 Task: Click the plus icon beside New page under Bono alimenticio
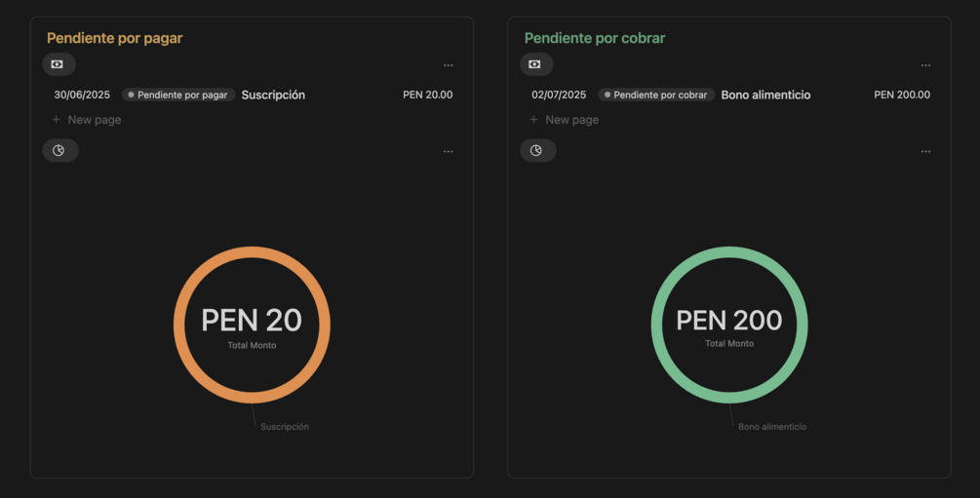click(x=533, y=120)
